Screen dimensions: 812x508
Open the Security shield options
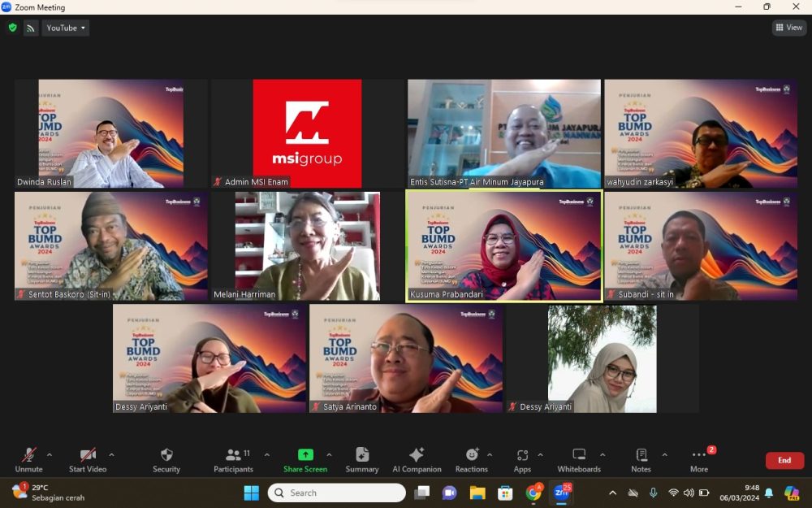click(166, 459)
